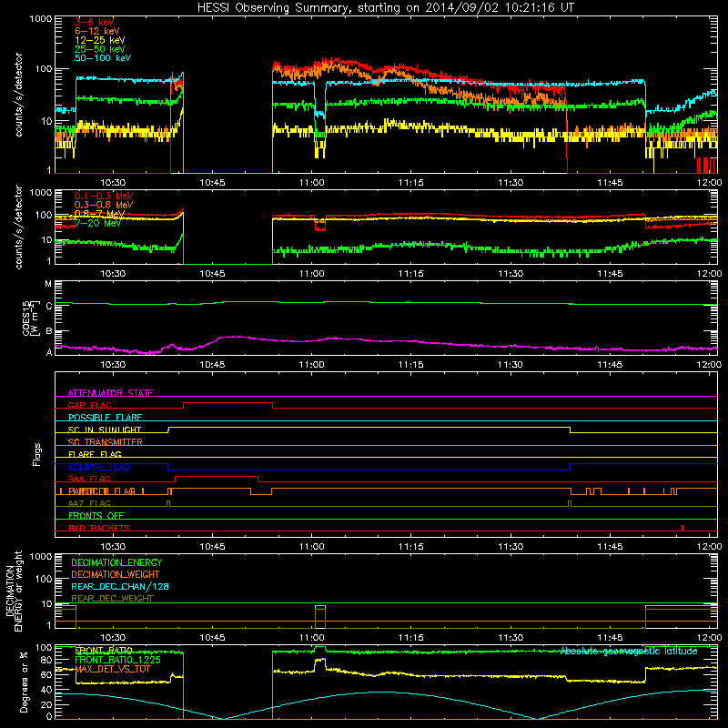Select the ATTENUATOR_STATE flag label
This screenshot has width=728, height=728.
point(110,393)
